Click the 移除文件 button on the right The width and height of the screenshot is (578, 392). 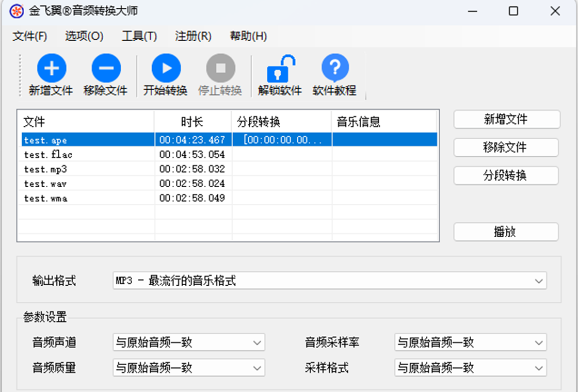coord(506,148)
